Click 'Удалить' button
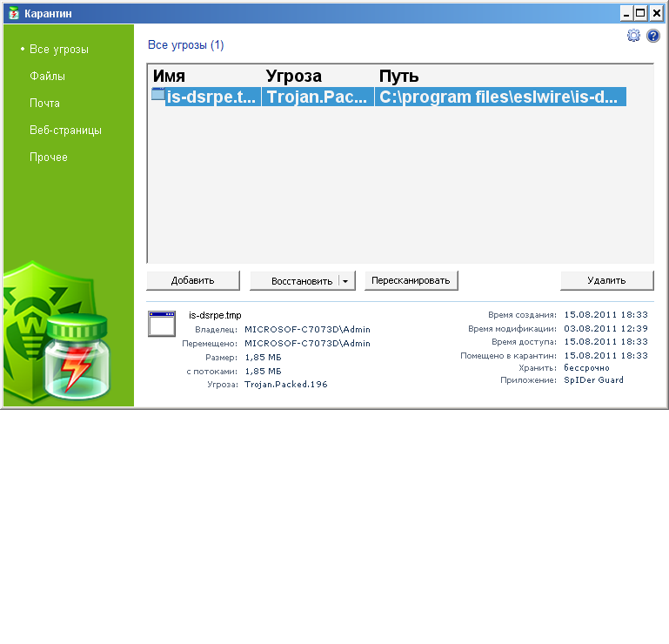Image resolution: width=669 pixels, height=644 pixels. tap(606, 280)
